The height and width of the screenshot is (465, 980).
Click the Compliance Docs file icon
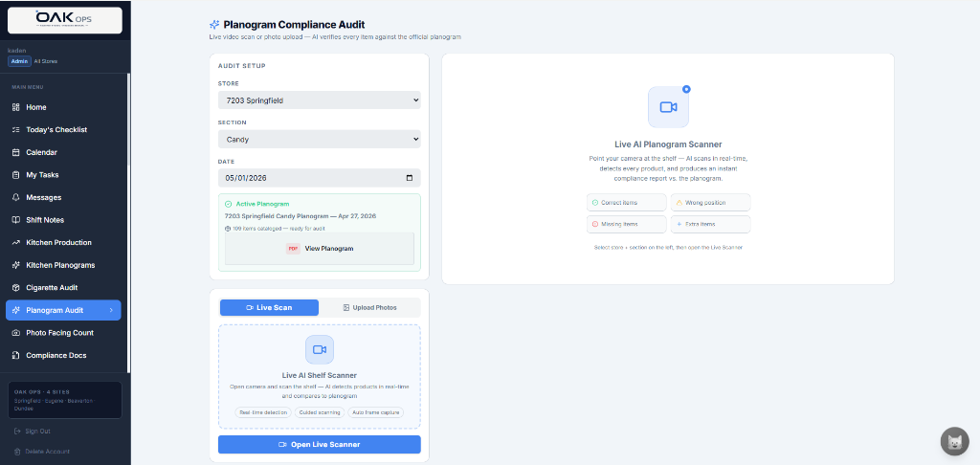16,356
